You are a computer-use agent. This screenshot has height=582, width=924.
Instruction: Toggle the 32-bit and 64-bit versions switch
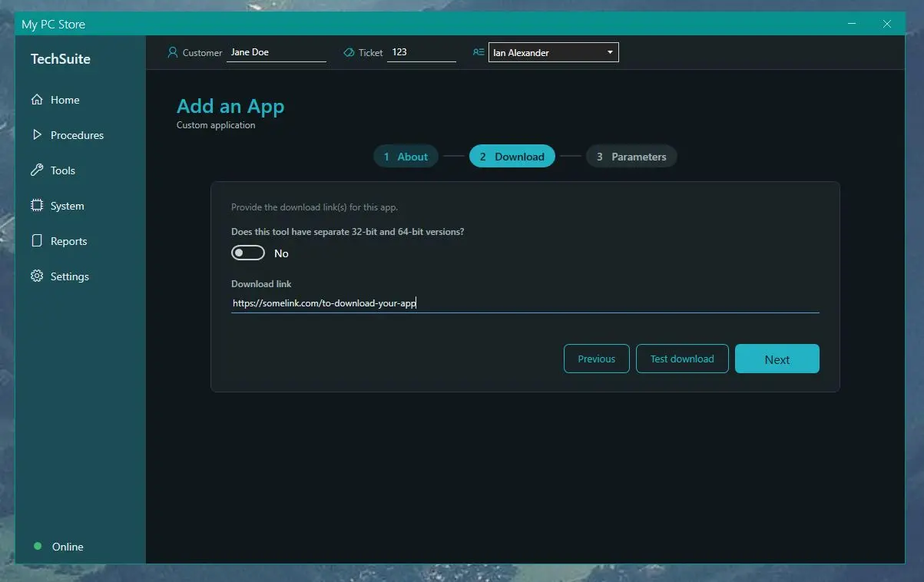[x=248, y=253]
